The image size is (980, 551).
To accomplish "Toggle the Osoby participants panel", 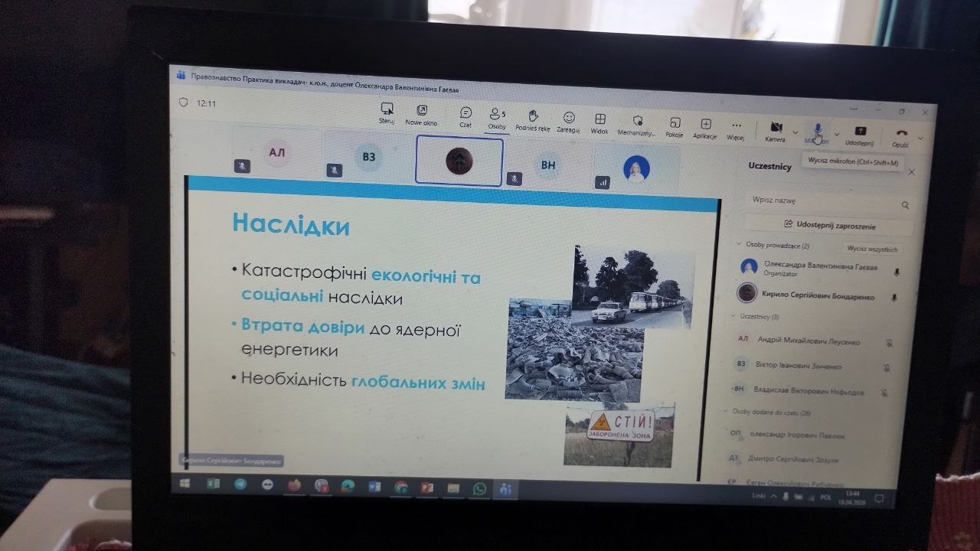I will tap(497, 117).
